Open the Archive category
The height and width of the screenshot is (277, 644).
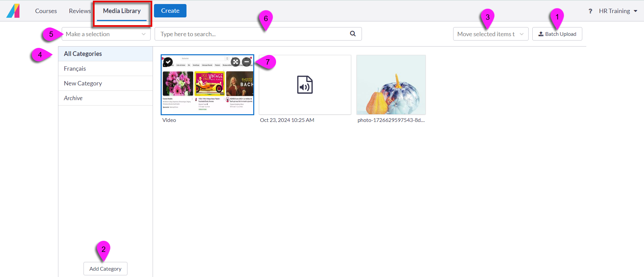105,98
